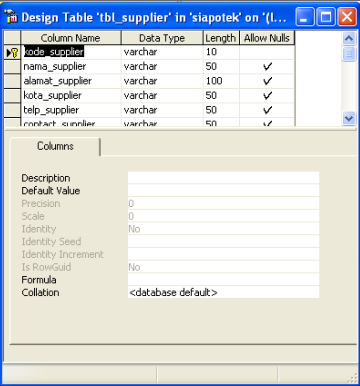Uncheck Allow Nulls for nama_supplier
The height and width of the screenshot is (386, 360).
(267, 67)
